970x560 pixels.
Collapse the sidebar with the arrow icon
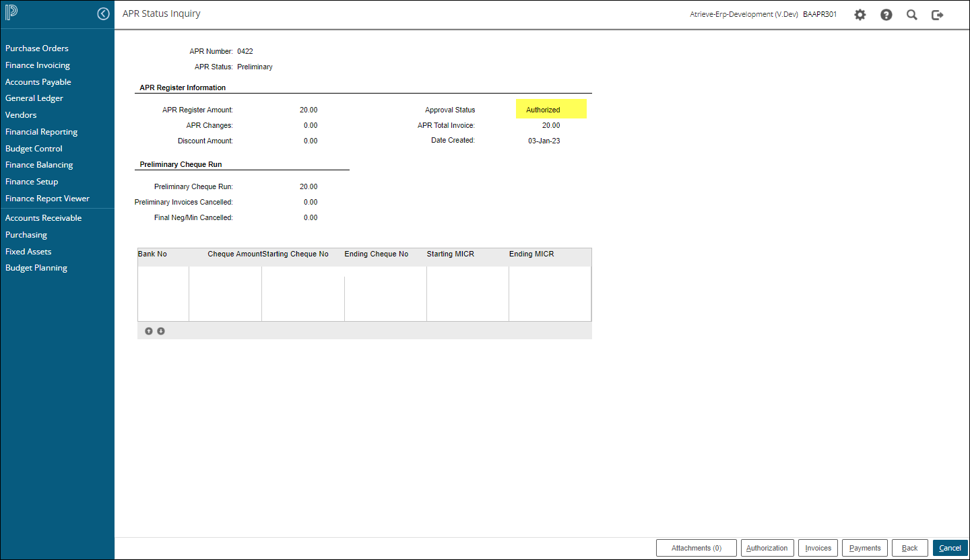(x=103, y=13)
